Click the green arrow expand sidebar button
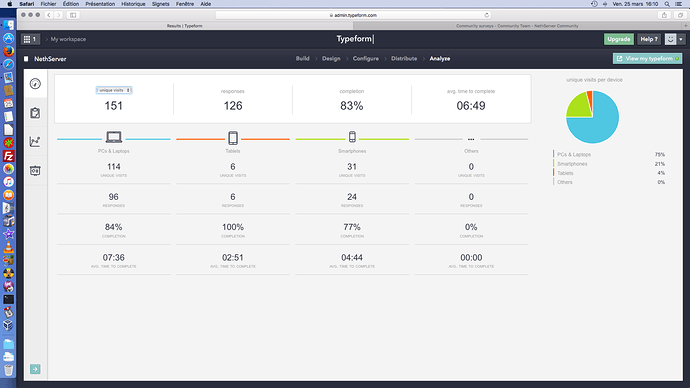Viewport: 690px width, 388px height. coord(35,369)
